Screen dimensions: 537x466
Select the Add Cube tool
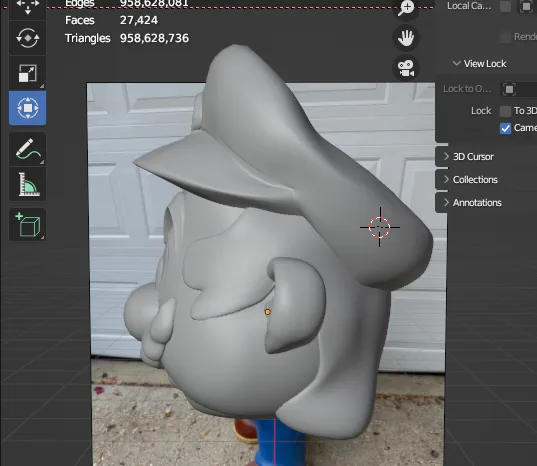coord(27,225)
